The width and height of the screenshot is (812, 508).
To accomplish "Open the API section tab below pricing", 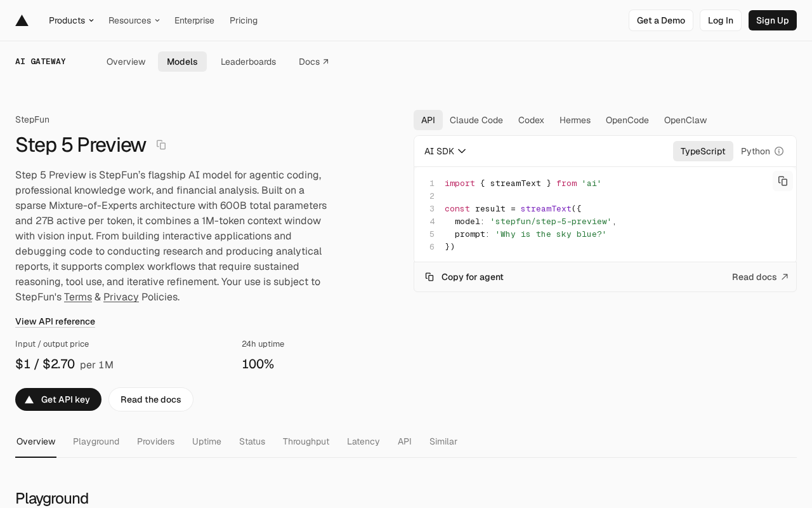I will [405, 441].
